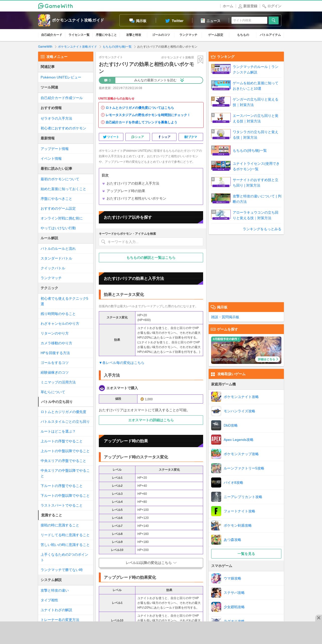Open ゼラオラの入手方法 in left menu
Screen dimensions: 322x644
[56, 118]
